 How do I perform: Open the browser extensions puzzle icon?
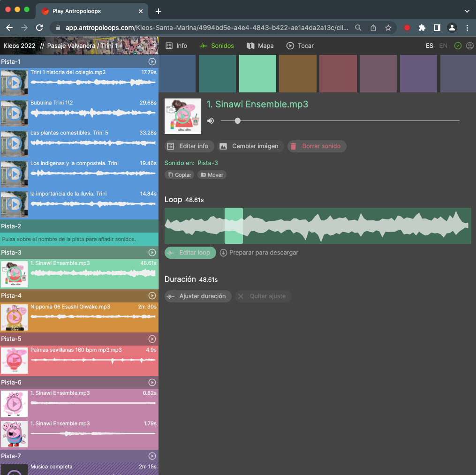tap(422, 28)
